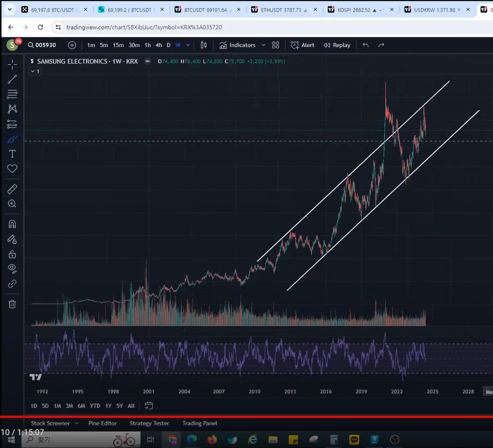Open the Strategy Tester tab
This screenshot has height=448, width=493.
click(149, 423)
